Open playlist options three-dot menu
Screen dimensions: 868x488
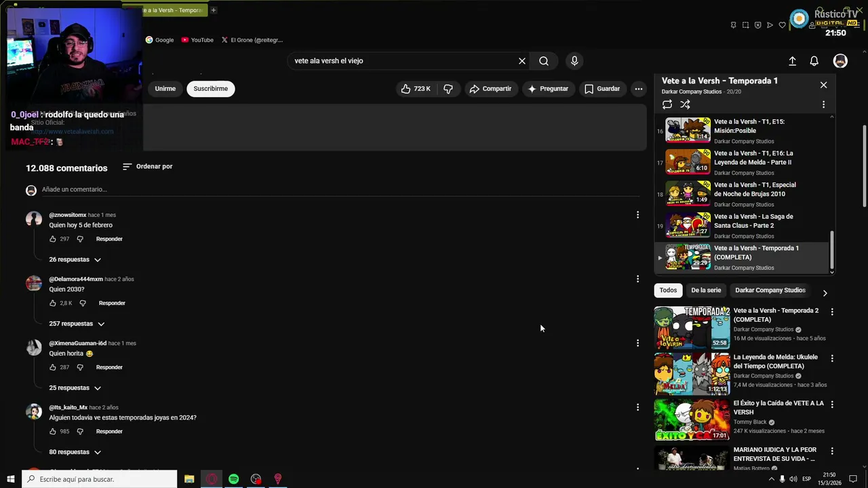pyautogui.click(x=823, y=104)
